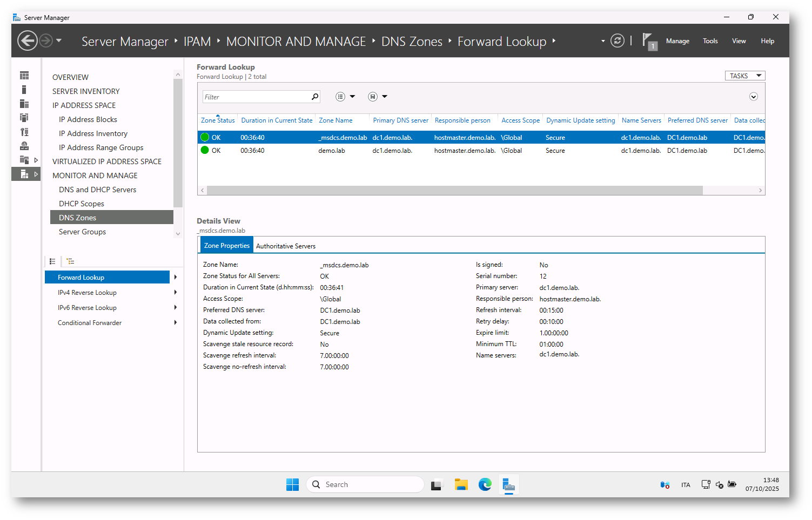Open the Dashboard icon in the left sidebar
Screen dimensions: 812x520
point(24,76)
